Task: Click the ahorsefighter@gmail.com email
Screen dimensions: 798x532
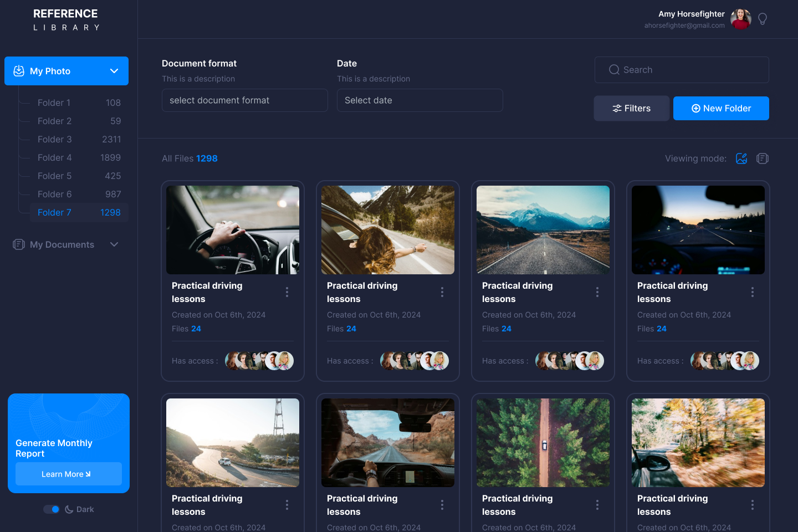Action: tap(684, 25)
